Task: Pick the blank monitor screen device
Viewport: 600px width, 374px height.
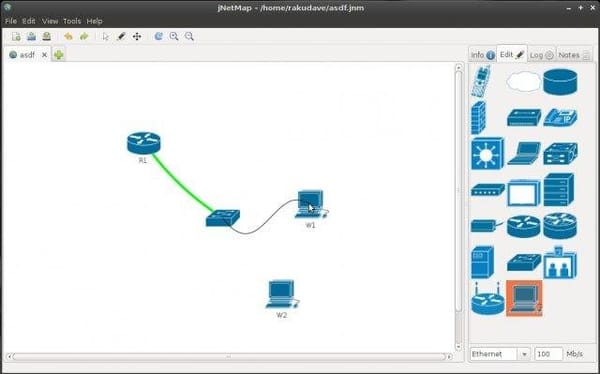Action: [524, 193]
